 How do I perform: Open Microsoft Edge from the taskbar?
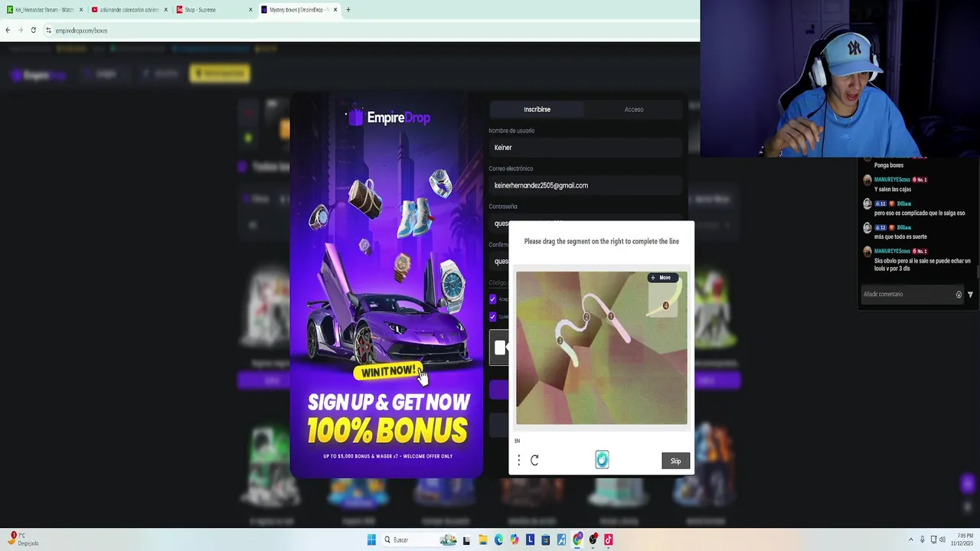point(498,540)
